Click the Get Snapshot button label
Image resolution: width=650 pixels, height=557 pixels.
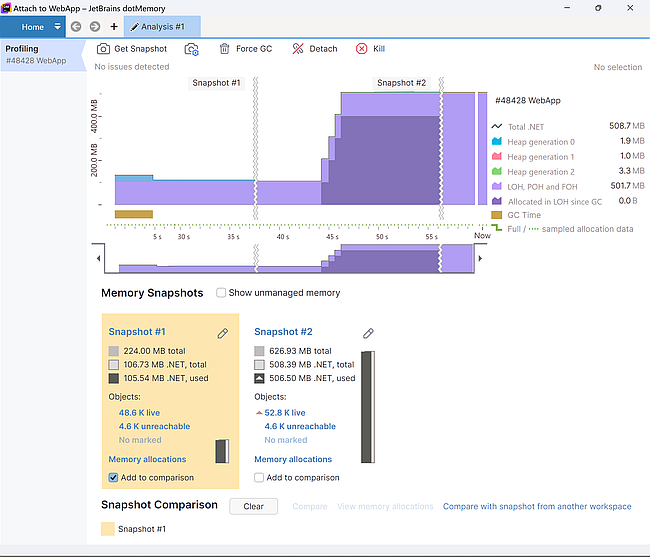(141, 49)
